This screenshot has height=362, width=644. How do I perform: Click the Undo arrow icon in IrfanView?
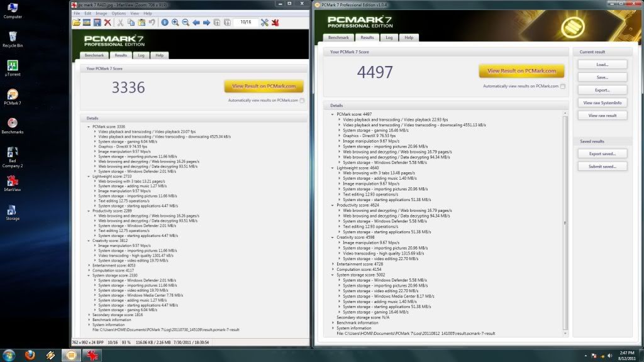point(152,23)
